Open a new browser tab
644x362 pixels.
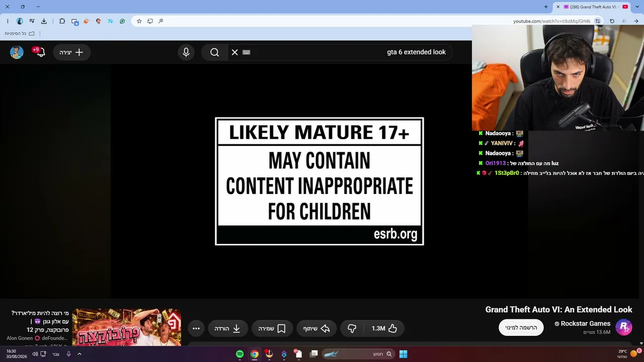pyautogui.click(x=546, y=7)
